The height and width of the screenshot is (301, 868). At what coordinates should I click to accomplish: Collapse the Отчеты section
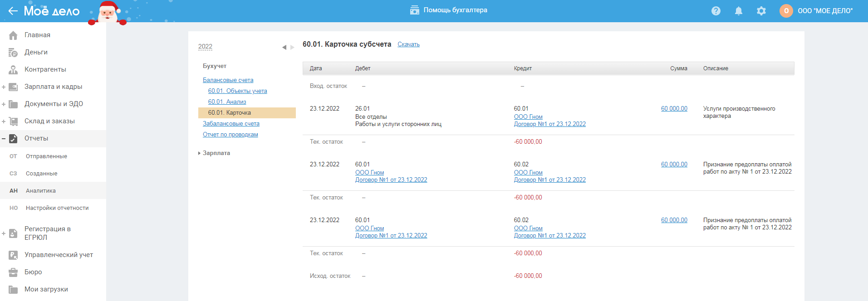coord(4,139)
